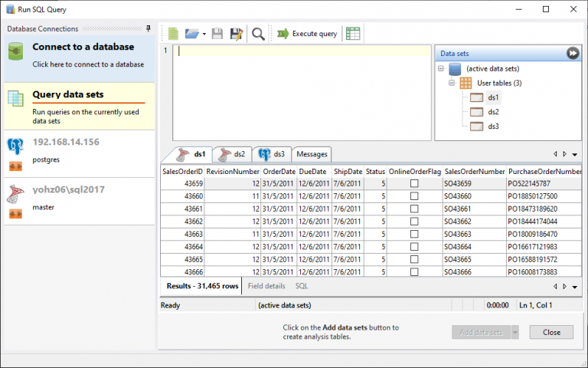The height and width of the screenshot is (368, 588).
Task: Select Query data sets option
Action: pos(80,107)
